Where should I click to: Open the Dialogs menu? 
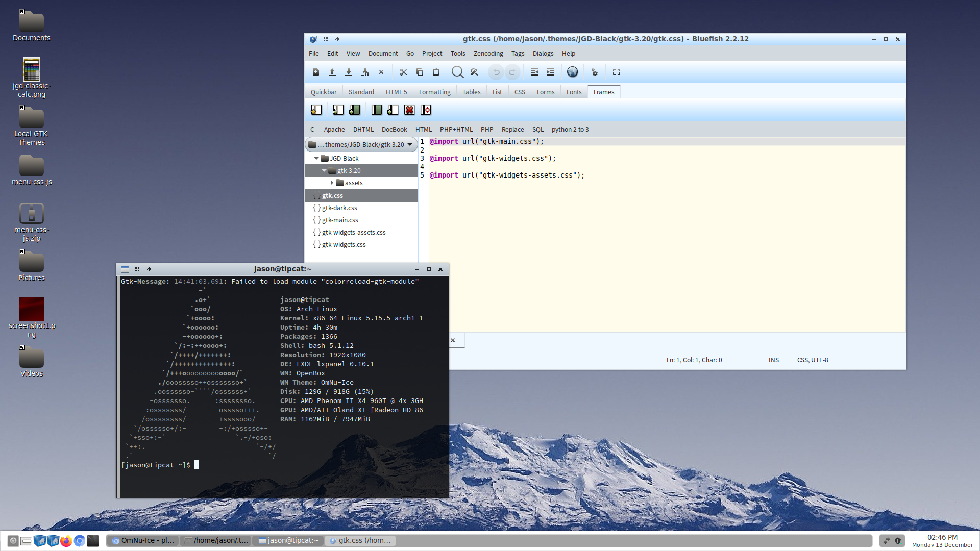pyautogui.click(x=543, y=54)
